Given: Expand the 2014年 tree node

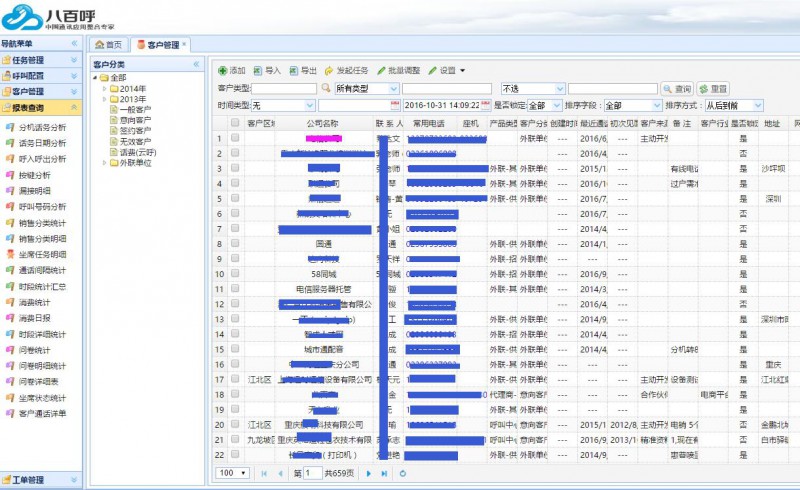Looking at the screenshot, I should click(x=104, y=89).
